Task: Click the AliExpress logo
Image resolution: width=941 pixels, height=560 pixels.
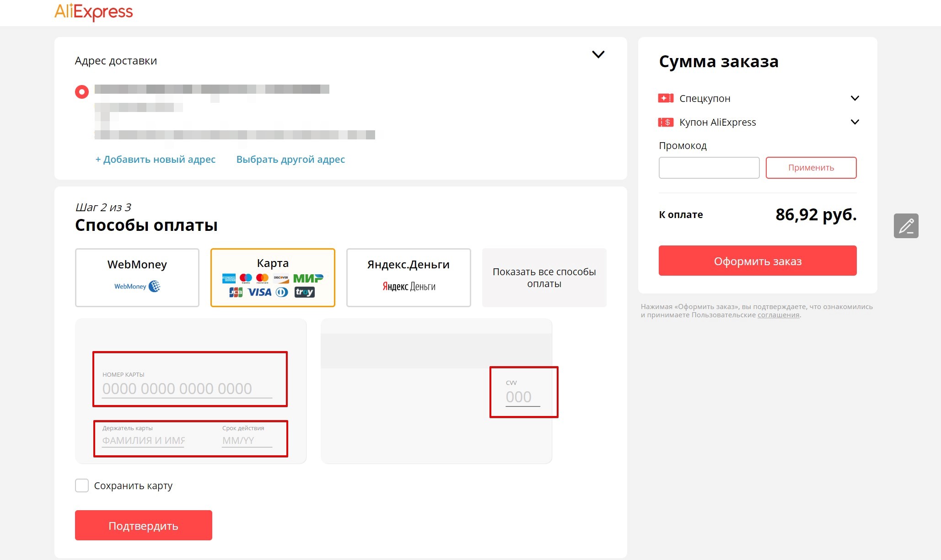Action: pos(94,11)
